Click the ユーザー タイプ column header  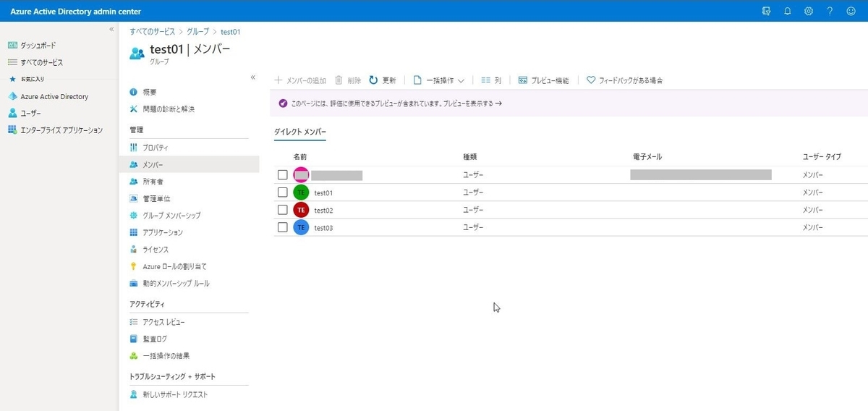pyautogui.click(x=822, y=156)
